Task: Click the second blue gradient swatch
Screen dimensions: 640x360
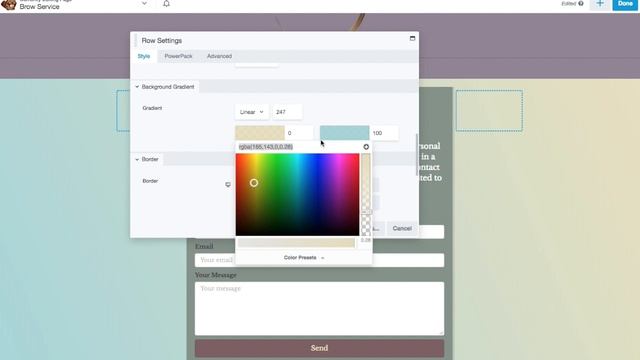Action: pyautogui.click(x=344, y=133)
